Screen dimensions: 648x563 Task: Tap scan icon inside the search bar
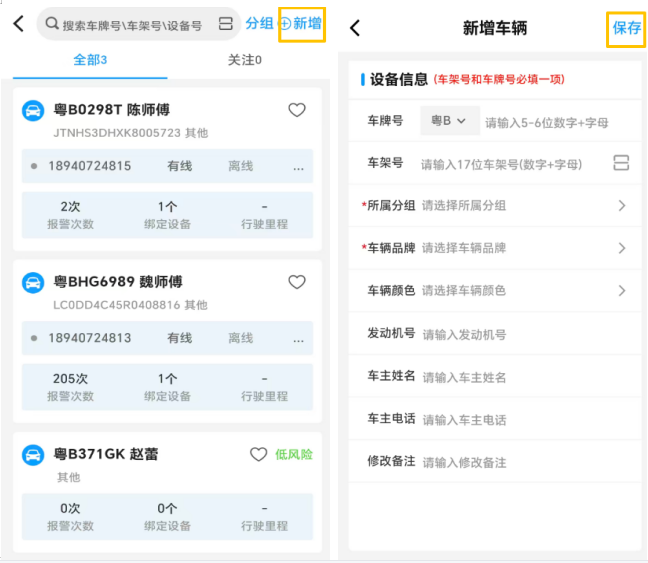[x=225, y=24]
